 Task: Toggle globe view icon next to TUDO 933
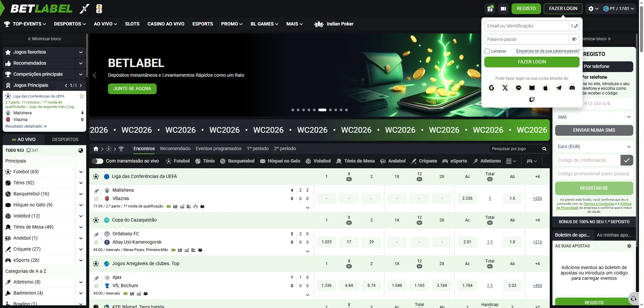point(80,150)
